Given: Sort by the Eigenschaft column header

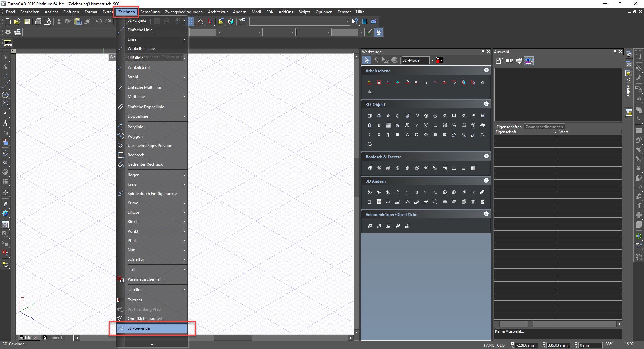Looking at the screenshot, I should point(525,132).
